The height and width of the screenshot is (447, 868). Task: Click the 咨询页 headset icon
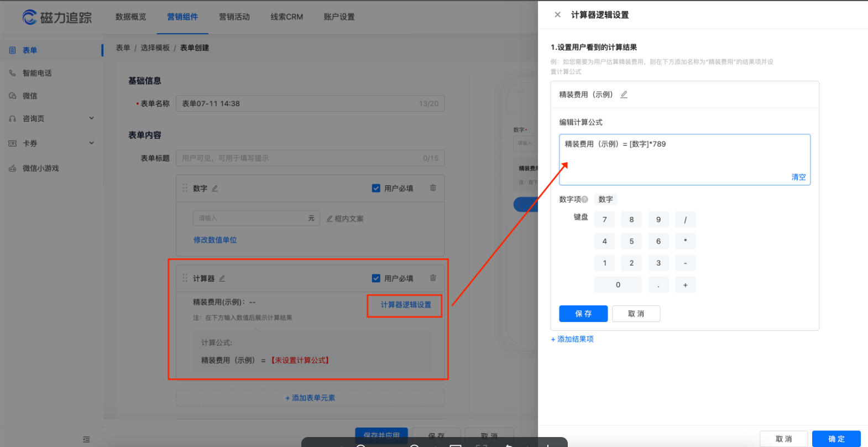[x=12, y=118]
